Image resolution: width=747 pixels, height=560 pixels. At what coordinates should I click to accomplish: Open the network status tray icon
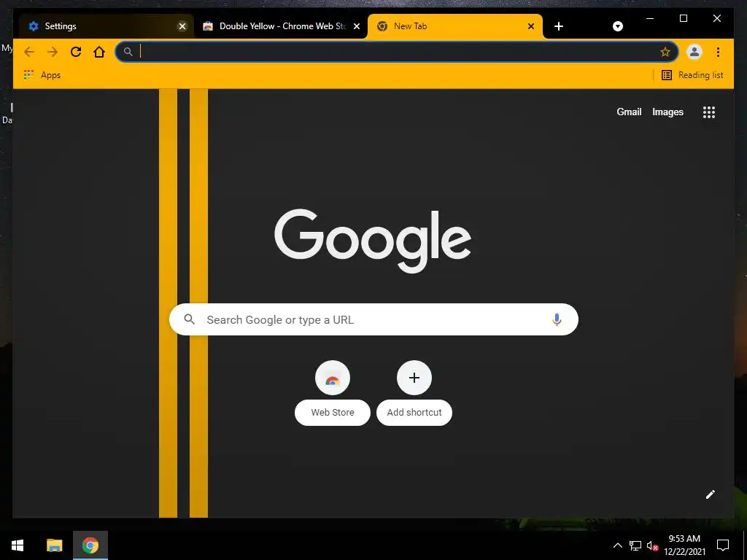(635, 545)
